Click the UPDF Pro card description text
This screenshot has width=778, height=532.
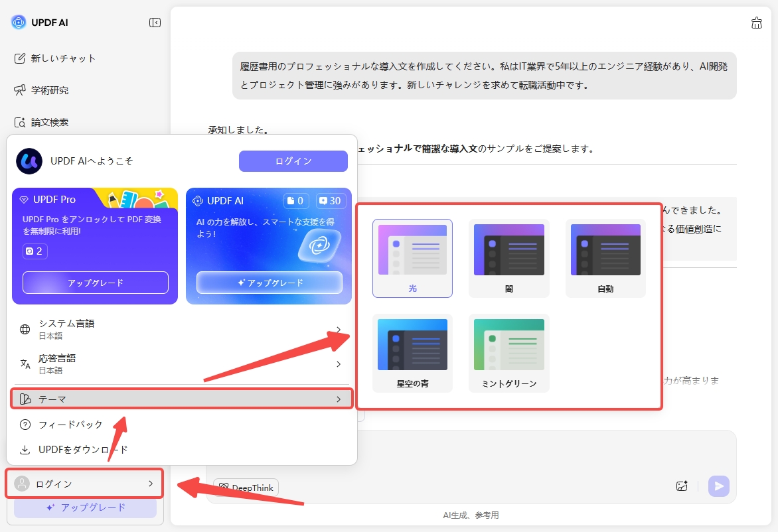tap(92, 225)
